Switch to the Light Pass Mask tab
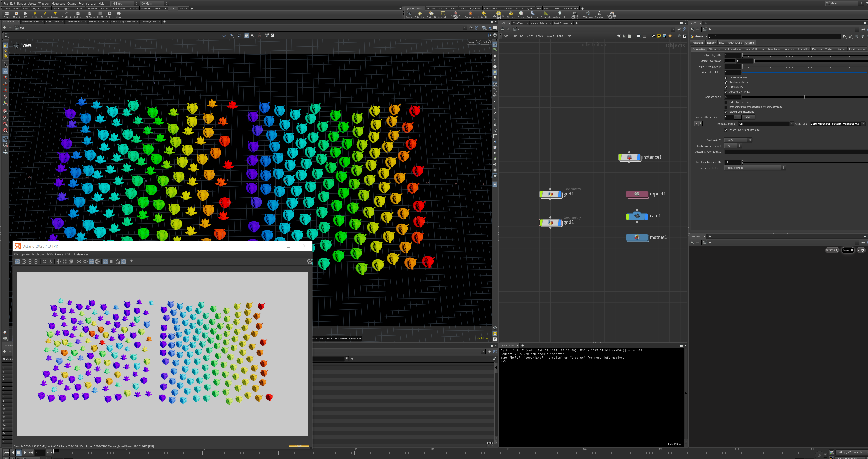 tap(732, 49)
